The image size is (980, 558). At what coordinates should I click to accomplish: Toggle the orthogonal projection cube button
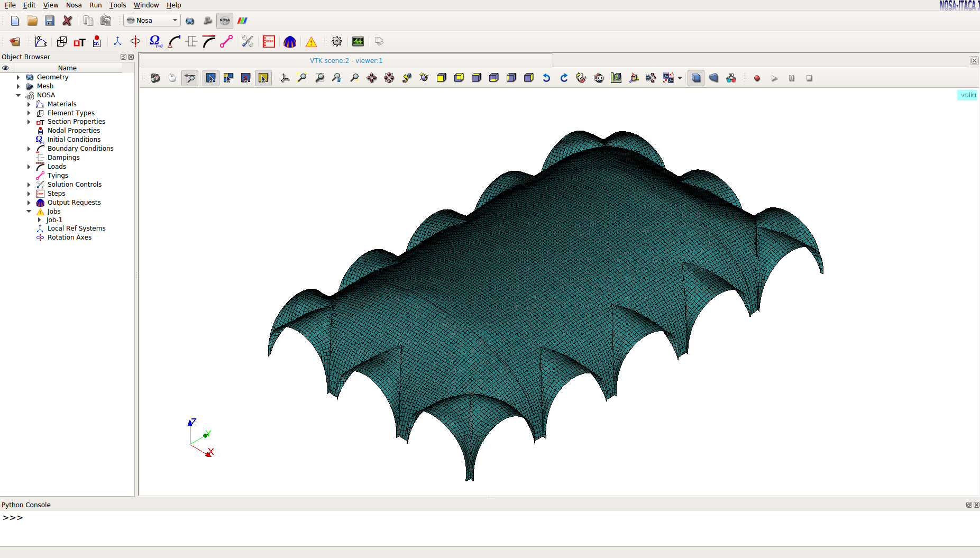point(696,78)
